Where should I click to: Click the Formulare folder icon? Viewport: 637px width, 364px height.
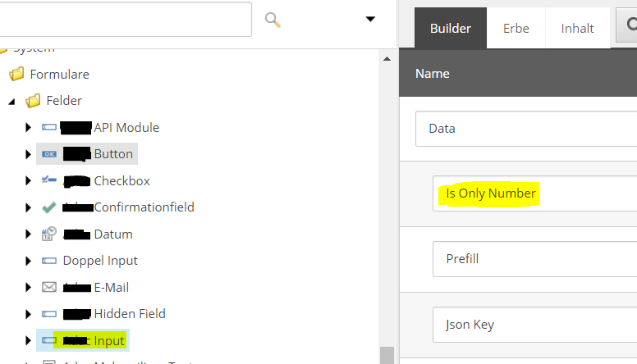[x=16, y=74]
